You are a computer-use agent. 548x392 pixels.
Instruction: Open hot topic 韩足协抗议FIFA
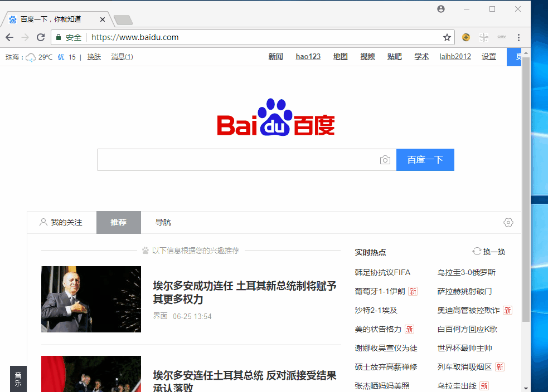click(x=382, y=272)
